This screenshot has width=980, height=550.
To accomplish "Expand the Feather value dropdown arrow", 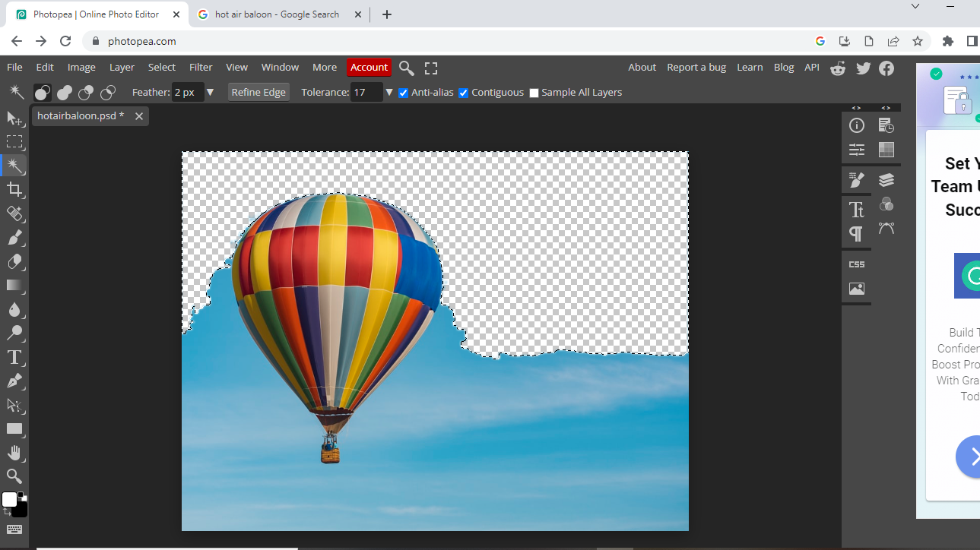I will point(211,93).
